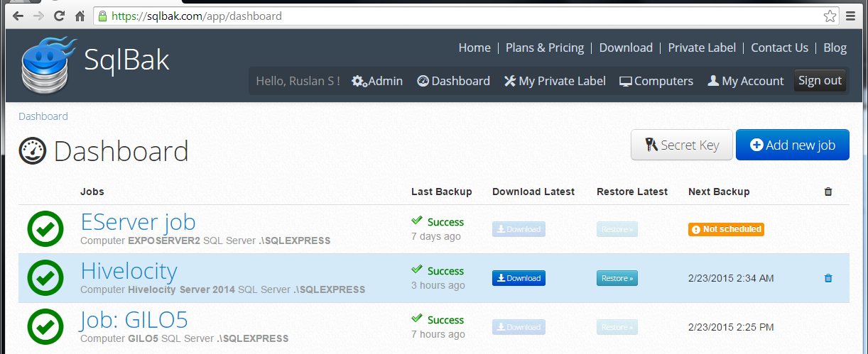Viewport: 868px width, 354px height.
Task: Open the Admin section
Action: click(x=377, y=81)
